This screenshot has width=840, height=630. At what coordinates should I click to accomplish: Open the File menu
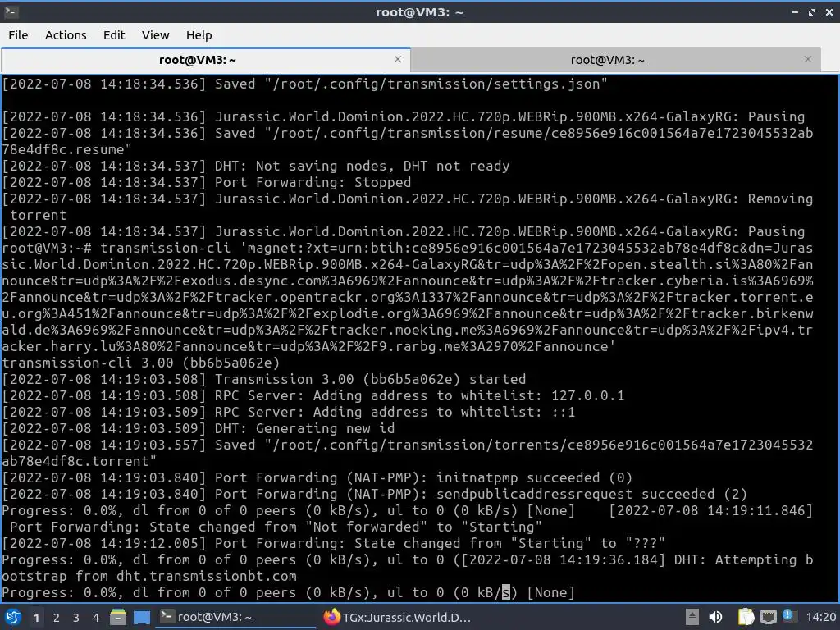(18, 34)
